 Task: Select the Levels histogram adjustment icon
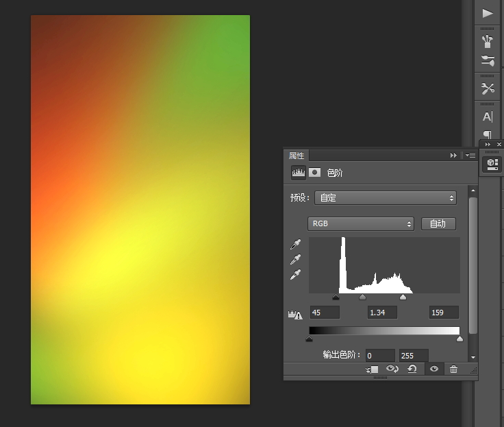(299, 173)
